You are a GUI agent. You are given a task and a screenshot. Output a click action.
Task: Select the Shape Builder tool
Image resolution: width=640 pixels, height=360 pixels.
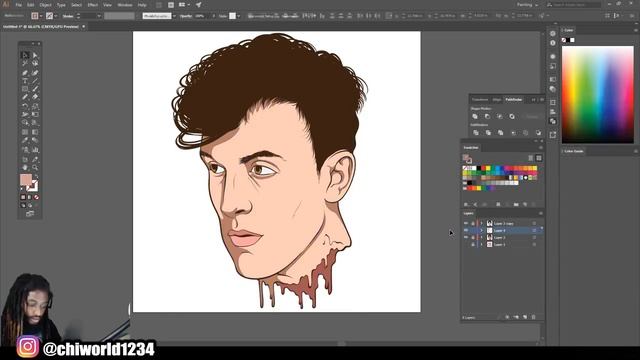[x=25, y=122]
